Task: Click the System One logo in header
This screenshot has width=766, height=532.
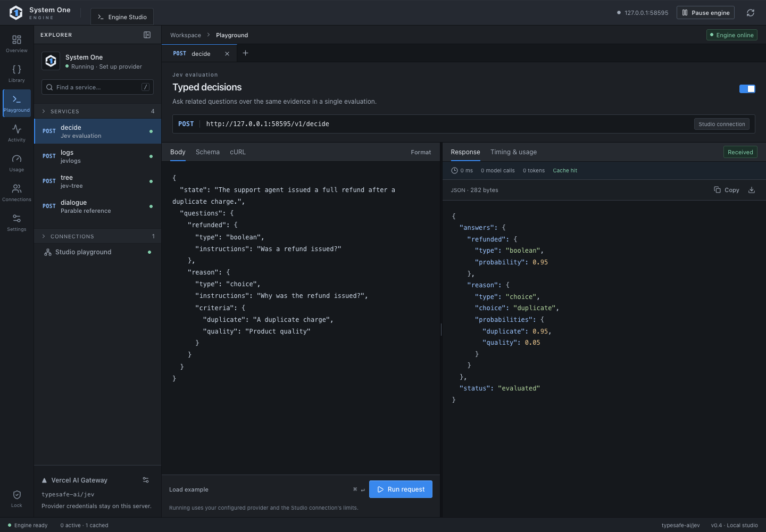Action: coord(16,13)
